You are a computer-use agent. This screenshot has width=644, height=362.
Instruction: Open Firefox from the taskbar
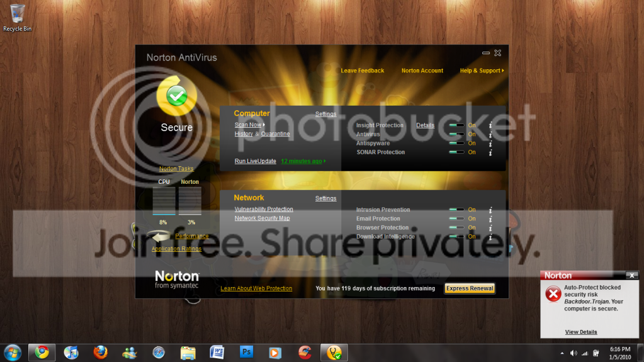100,353
